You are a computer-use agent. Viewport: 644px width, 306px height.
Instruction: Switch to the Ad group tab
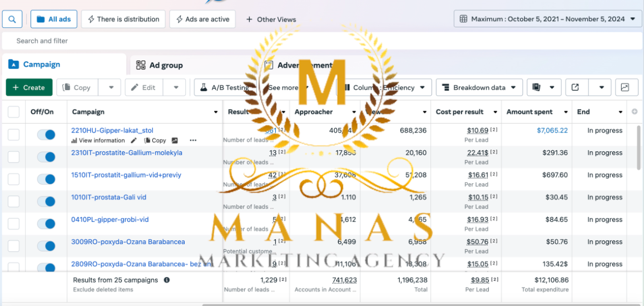(x=160, y=65)
